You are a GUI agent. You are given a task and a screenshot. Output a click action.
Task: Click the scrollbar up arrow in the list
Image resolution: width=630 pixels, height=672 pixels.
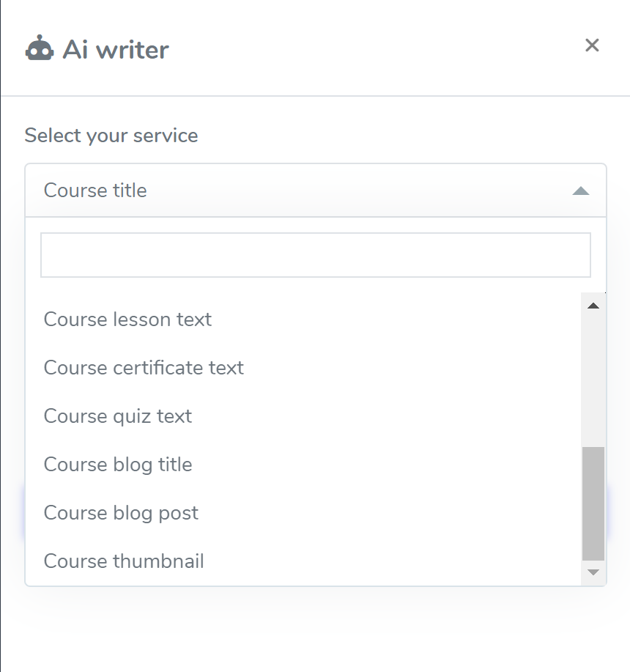click(x=593, y=305)
